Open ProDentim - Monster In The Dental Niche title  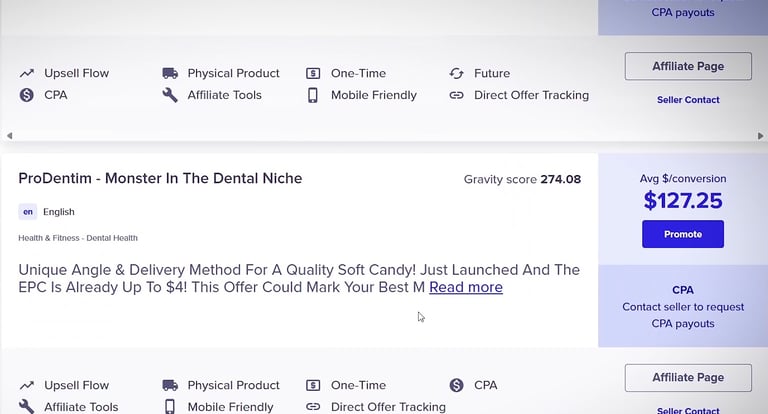click(160, 178)
